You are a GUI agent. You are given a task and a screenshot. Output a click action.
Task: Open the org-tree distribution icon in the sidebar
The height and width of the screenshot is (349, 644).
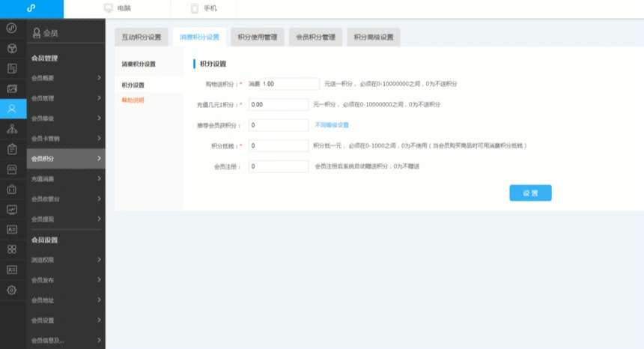[x=12, y=129]
